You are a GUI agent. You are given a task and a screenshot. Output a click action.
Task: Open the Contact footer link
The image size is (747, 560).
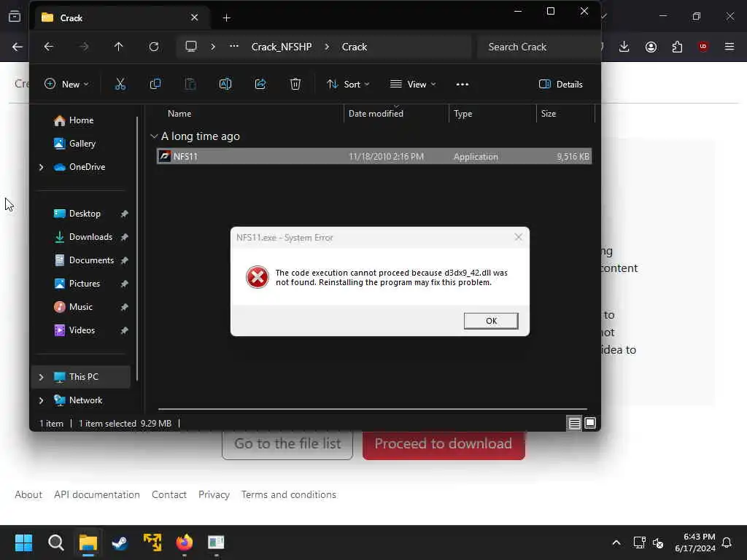[169, 495]
